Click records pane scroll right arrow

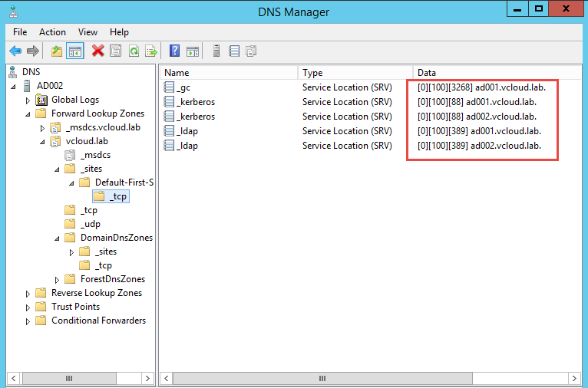(x=574, y=378)
